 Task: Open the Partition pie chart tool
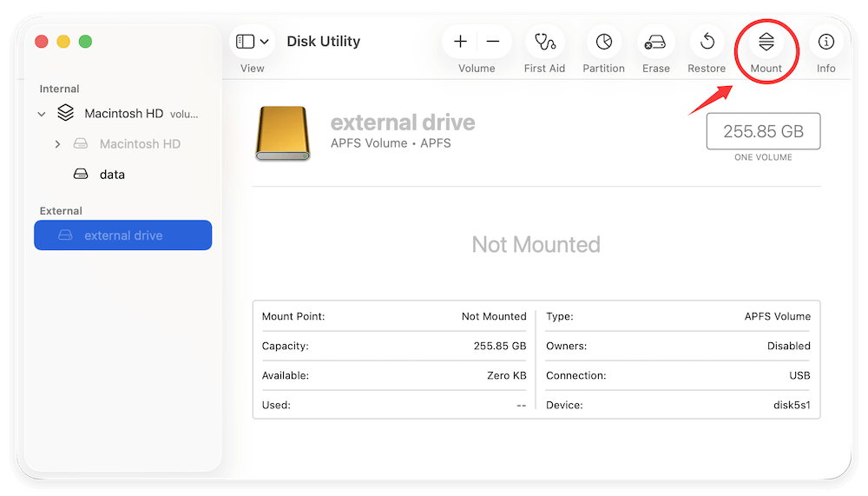pyautogui.click(x=603, y=42)
